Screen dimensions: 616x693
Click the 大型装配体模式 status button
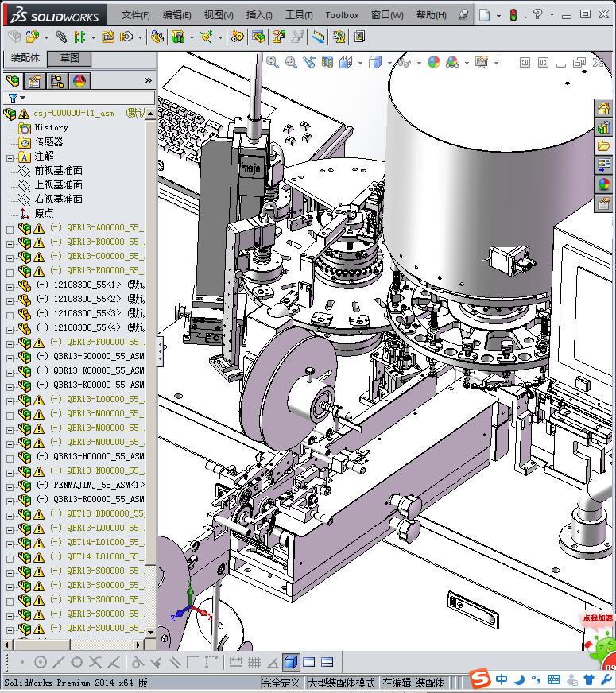(x=341, y=683)
